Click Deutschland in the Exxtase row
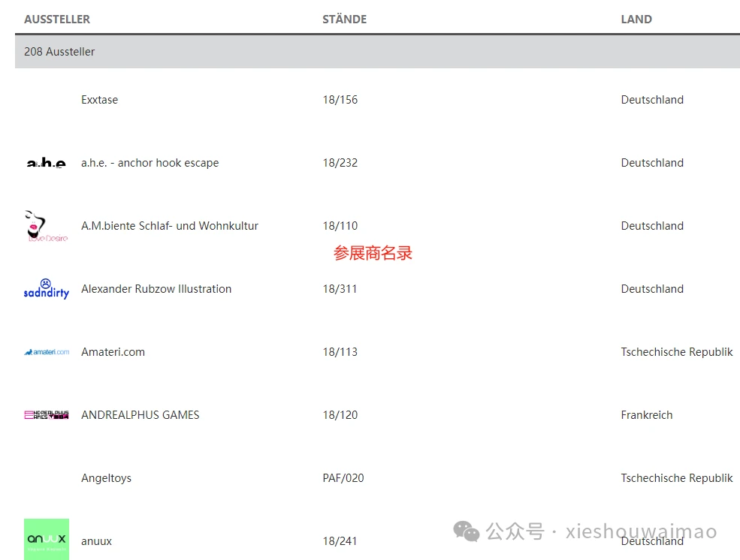The height and width of the screenshot is (560, 740). (x=652, y=100)
